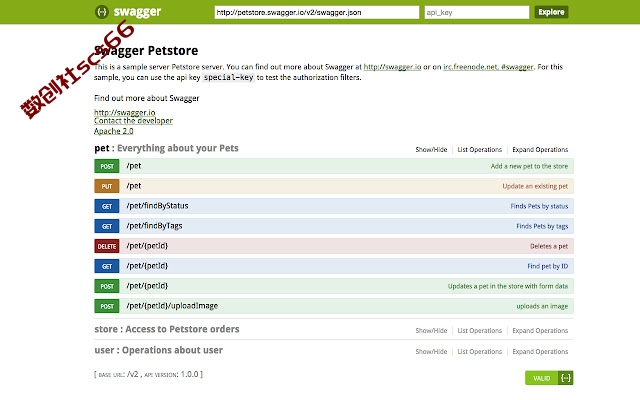Click POST badge for uploadImage
This screenshot has width=640, height=400.
107,306
